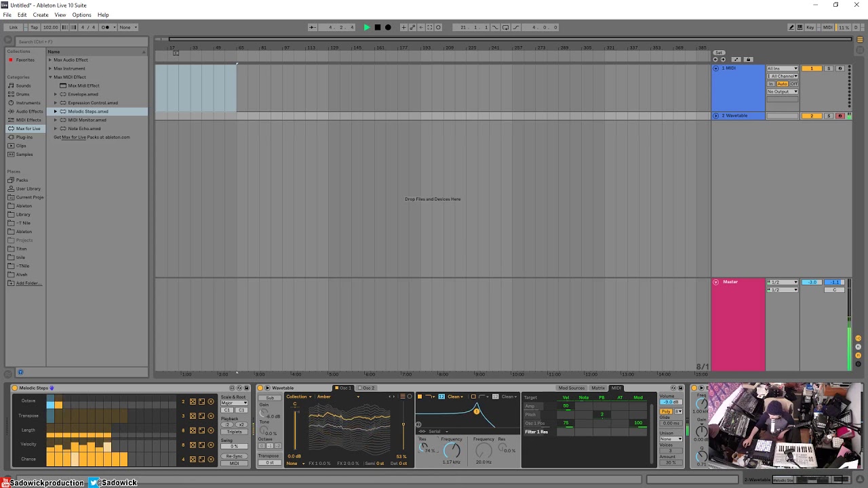Open the Sounds category in the browser
Viewport: 868px width, 488px height.
[23, 85]
